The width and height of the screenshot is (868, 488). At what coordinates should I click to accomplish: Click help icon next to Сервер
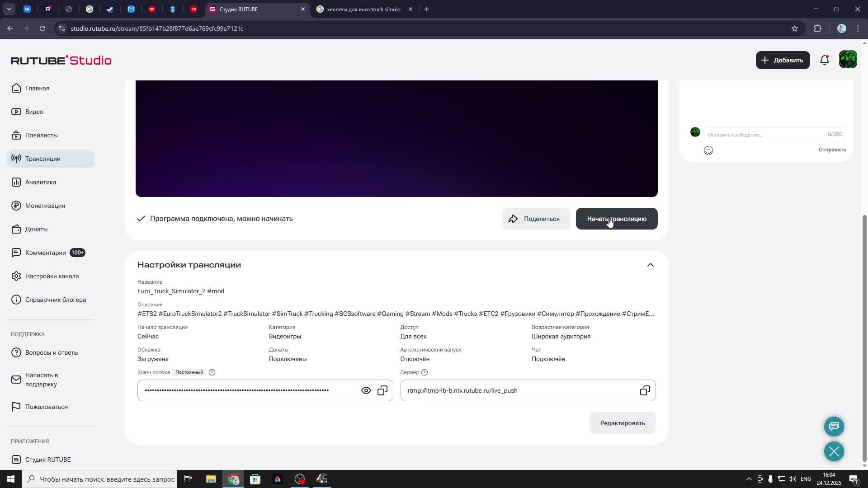(424, 372)
